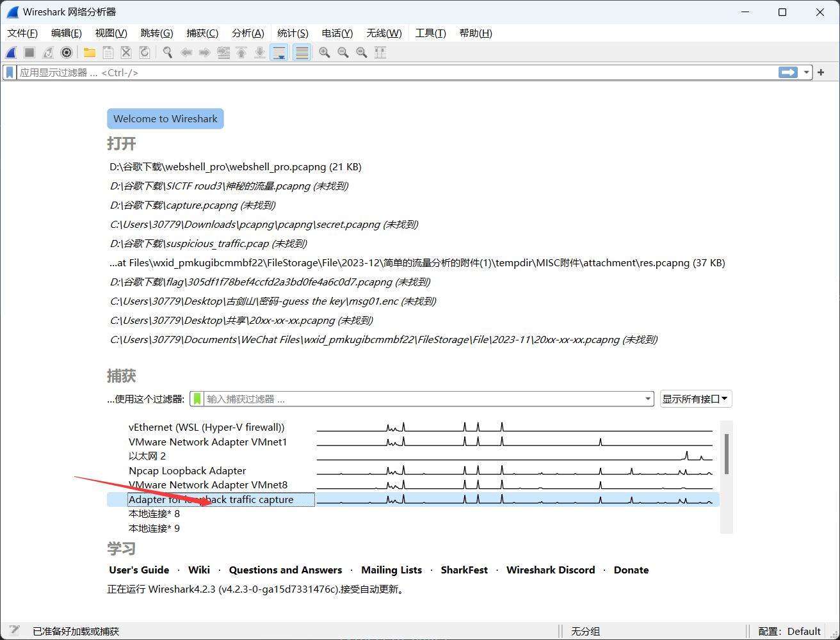This screenshot has height=640, width=840.
Task: Jump to last packet icon
Action: pyautogui.click(x=260, y=52)
